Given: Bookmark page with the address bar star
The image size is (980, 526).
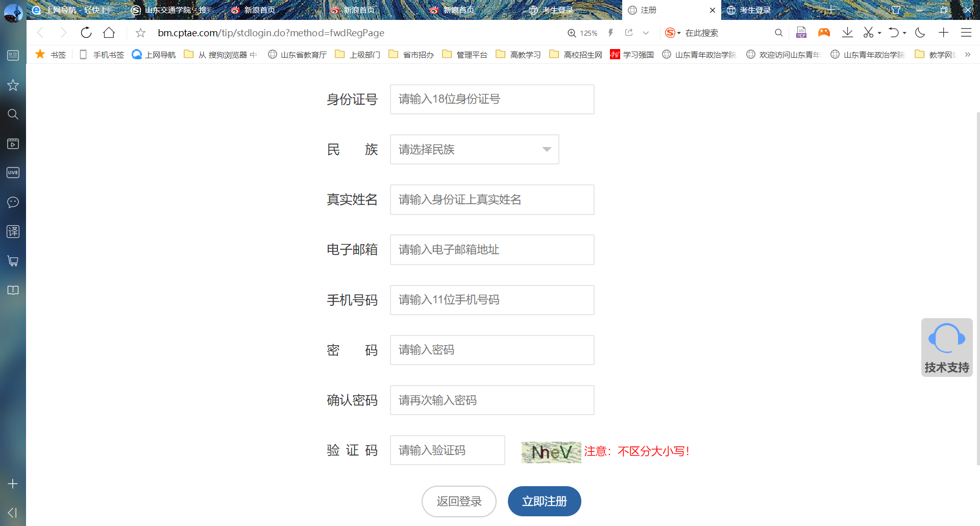Looking at the screenshot, I should pos(140,33).
